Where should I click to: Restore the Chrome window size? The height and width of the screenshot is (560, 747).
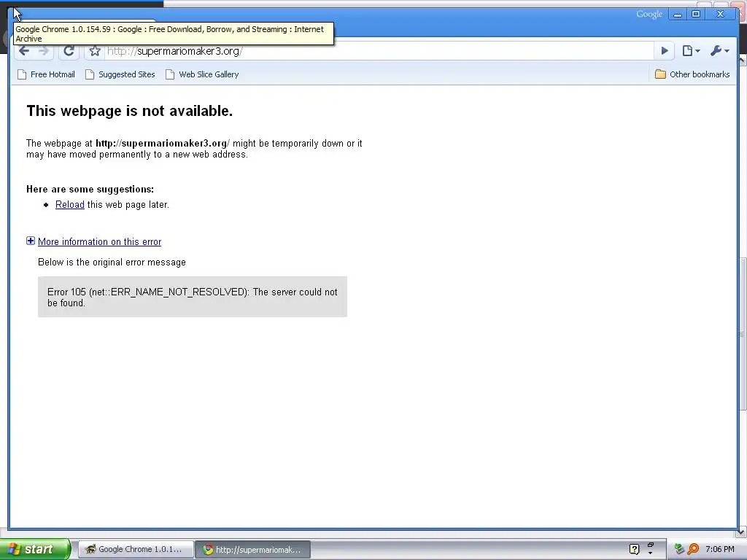click(x=695, y=15)
